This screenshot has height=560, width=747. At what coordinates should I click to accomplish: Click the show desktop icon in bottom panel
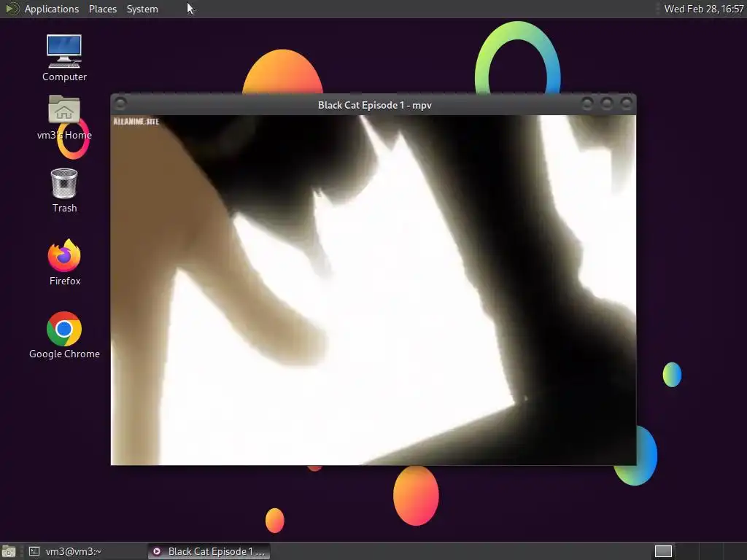(x=9, y=551)
